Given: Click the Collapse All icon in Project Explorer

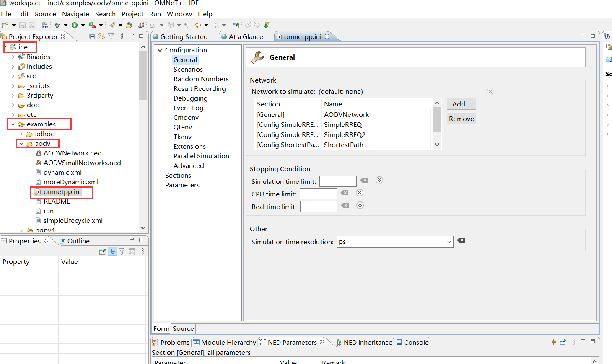Looking at the screenshot, I should pos(92,36).
